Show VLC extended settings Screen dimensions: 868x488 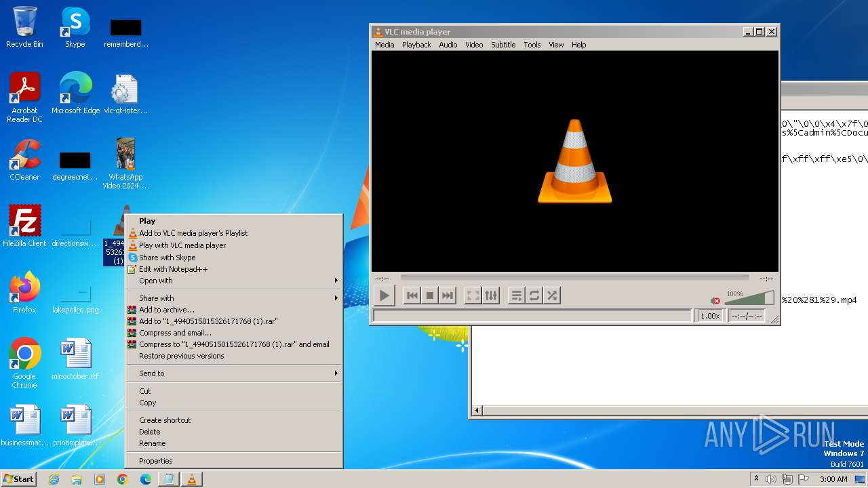pyautogui.click(x=491, y=296)
